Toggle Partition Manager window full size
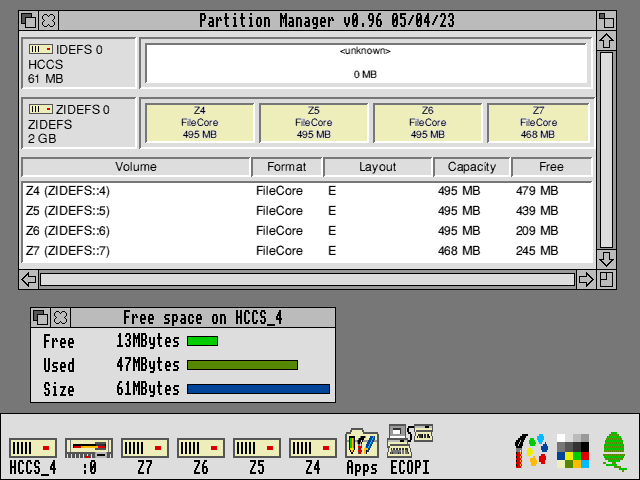This screenshot has height=480, width=640. click(x=606, y=20)
